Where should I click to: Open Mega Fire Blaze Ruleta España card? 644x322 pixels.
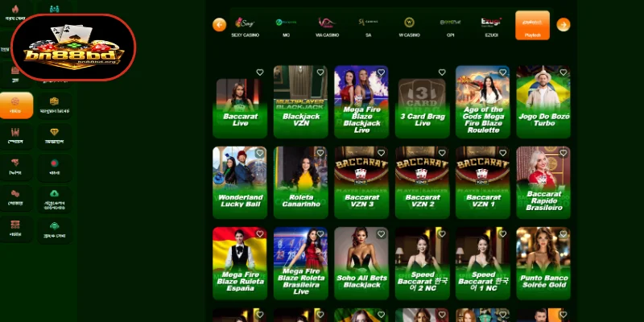(240, 263)
